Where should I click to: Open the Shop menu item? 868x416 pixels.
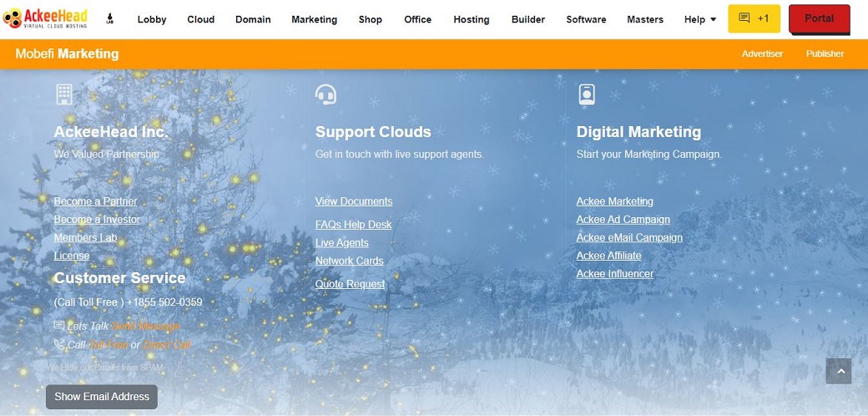tap(371, 19)
